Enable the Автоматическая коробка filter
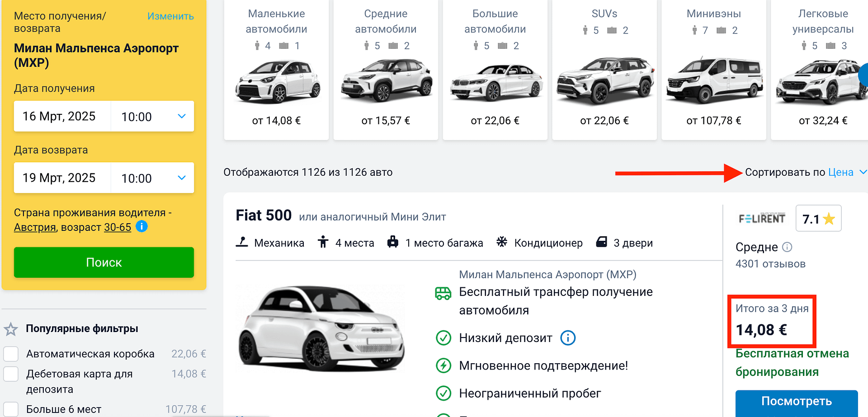 point(11,354)
